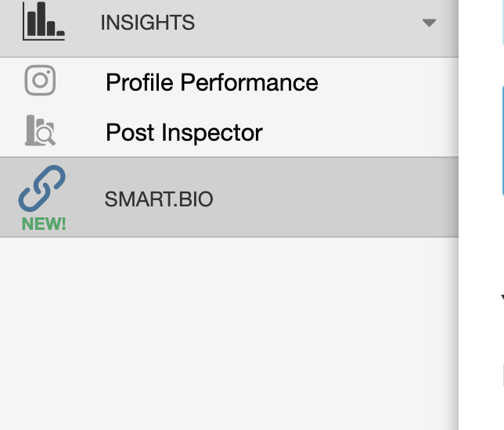The height and width of the screenshot is (430, 504).
Task: Click the INSIGHTS heading text
Action: [x=147, y=23]
